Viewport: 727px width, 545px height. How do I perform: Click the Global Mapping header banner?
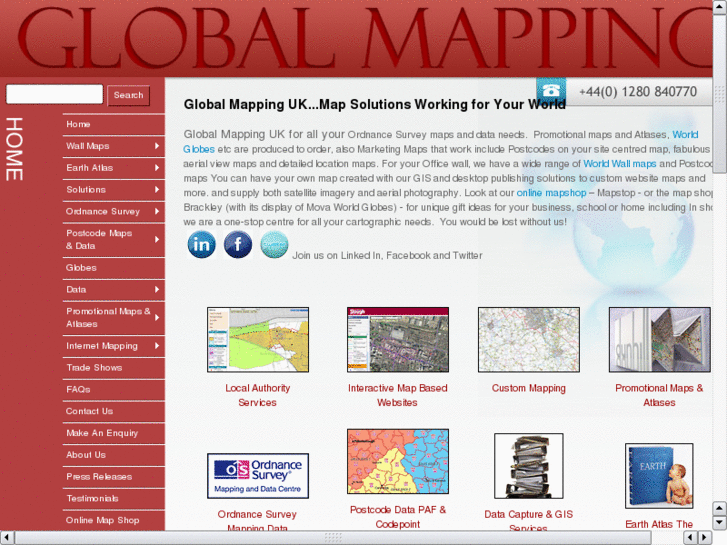click(x=356, y=38)
